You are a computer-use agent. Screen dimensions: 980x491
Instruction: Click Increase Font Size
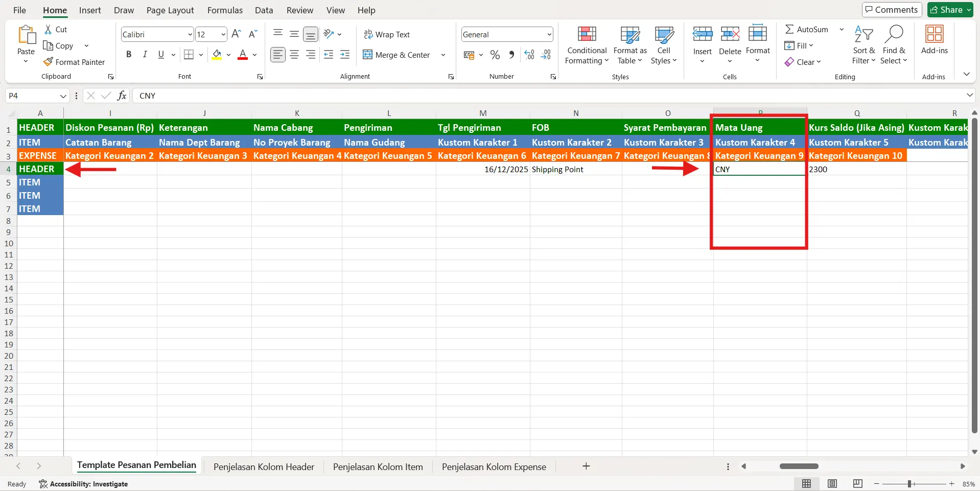[236, 34]
